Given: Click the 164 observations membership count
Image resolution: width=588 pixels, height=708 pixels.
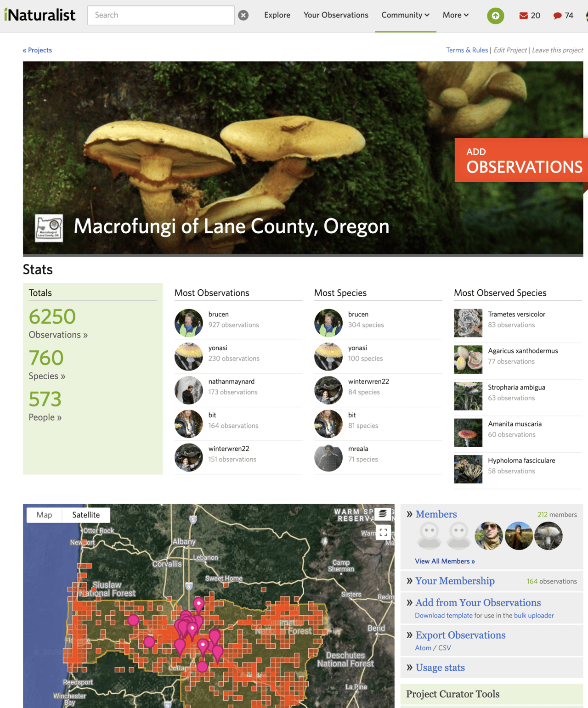Looking at the screenshot, I should point(552,581).
